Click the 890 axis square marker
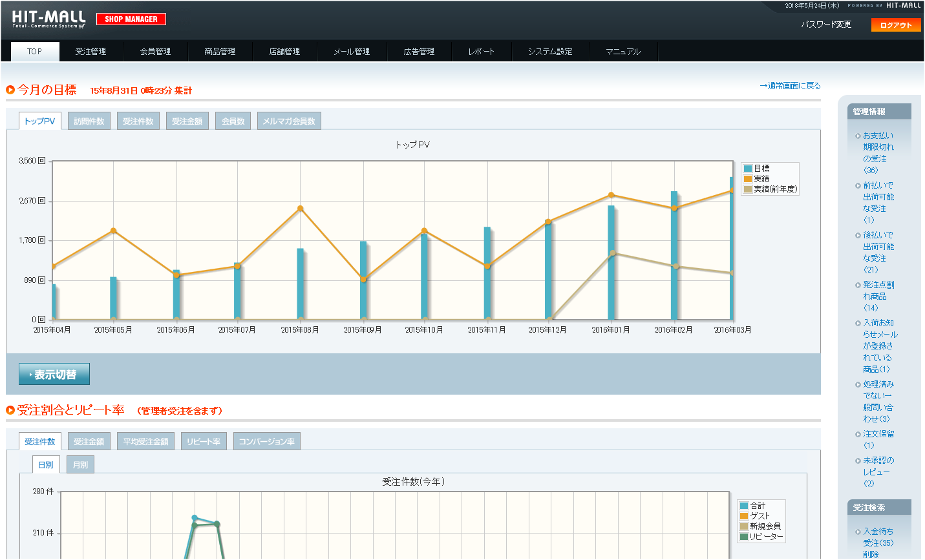Screen dimensions: 925x560 click(42, 280)
